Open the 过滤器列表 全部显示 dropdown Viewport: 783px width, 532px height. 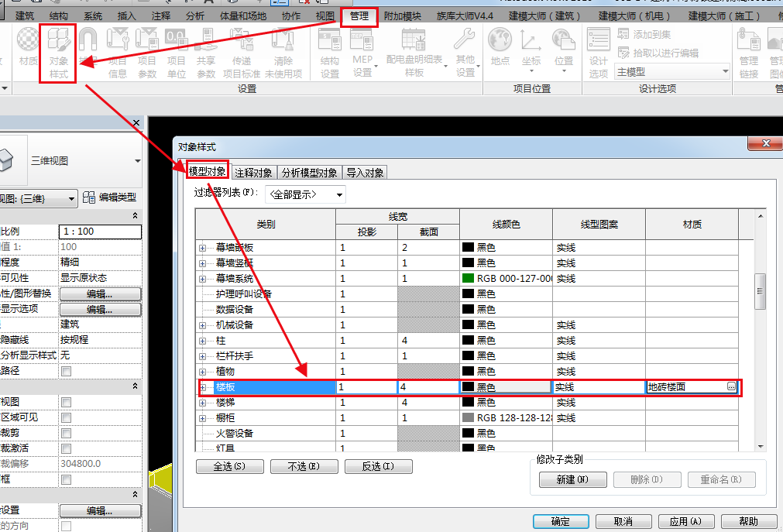click(x=305, y=194)
